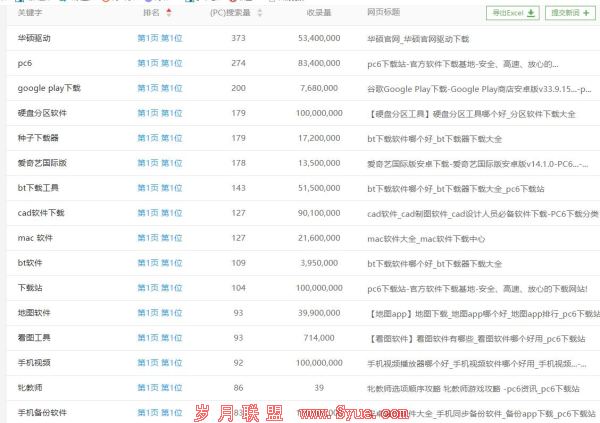Select the keyword 硬盘分区软件
The height and width of the screenshot is (423, 600).
(42, 113)
